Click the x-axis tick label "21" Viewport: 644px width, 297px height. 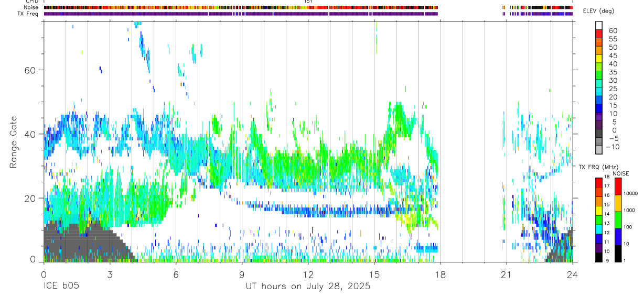point(506,274)
